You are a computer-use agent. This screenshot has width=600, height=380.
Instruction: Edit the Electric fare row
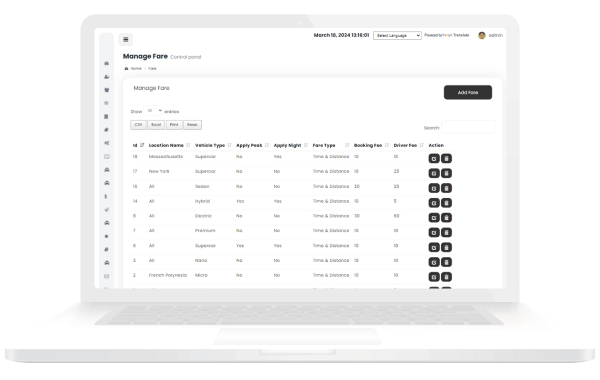click(x=434, y=218)
